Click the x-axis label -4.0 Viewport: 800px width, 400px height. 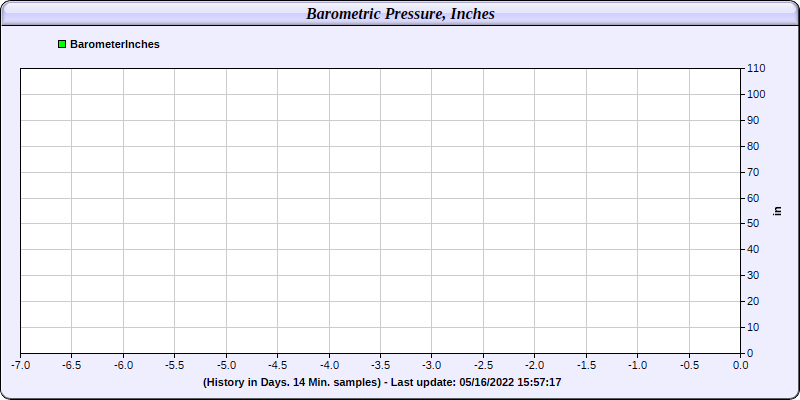click(329, 365)
